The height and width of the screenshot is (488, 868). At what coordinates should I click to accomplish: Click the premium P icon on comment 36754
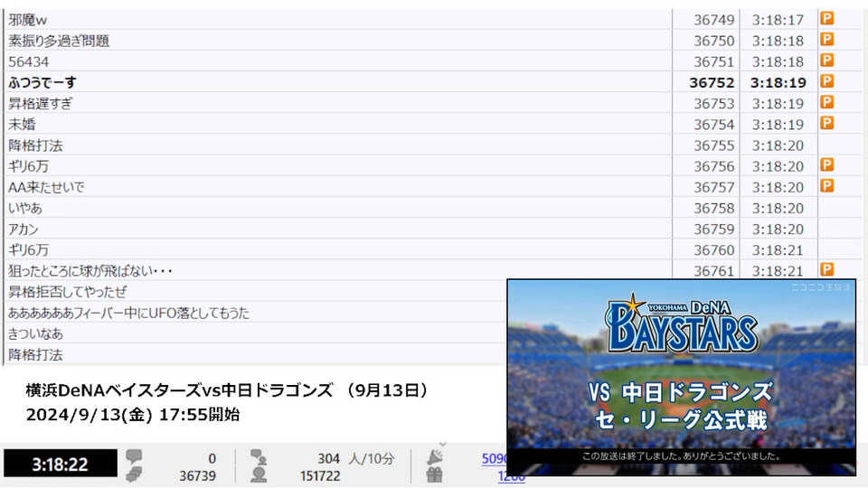tap(826, 123)
